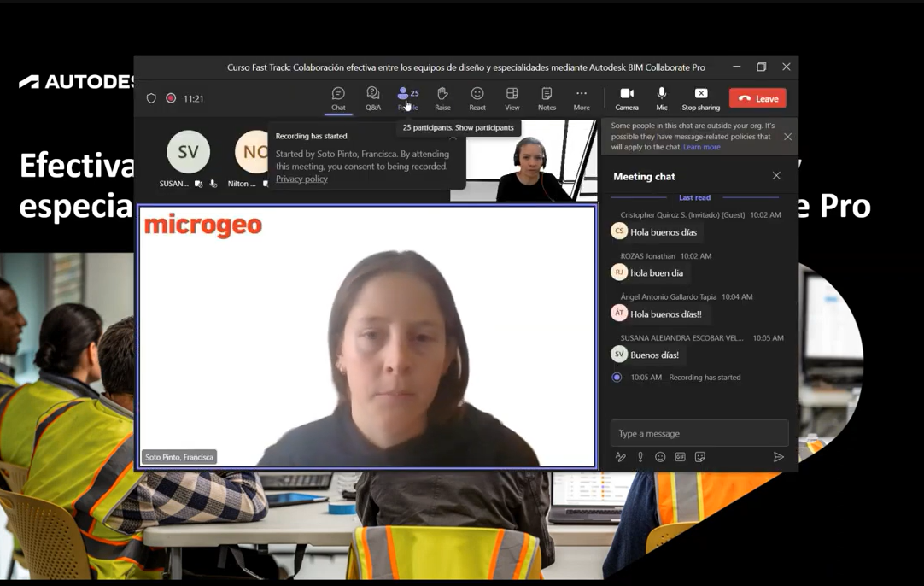The width and height of the screenshot is (924, 586).
Task: Open meeting Notes
Action: coord(547,99)
